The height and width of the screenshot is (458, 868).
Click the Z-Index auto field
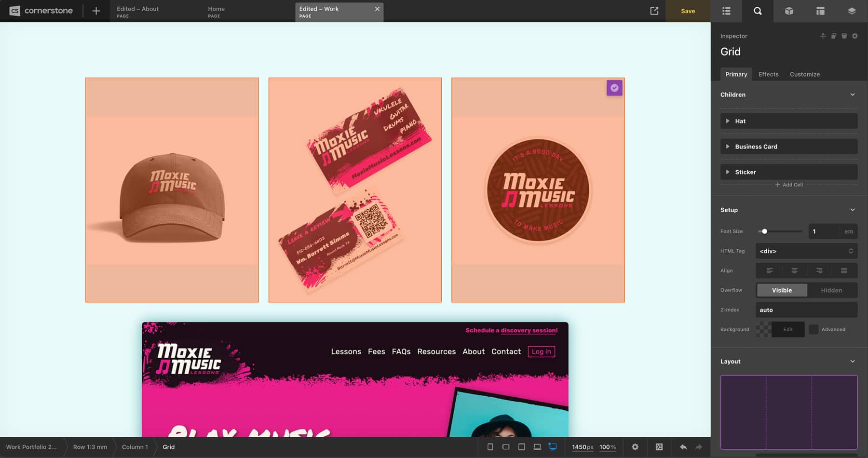click(806, 310)
